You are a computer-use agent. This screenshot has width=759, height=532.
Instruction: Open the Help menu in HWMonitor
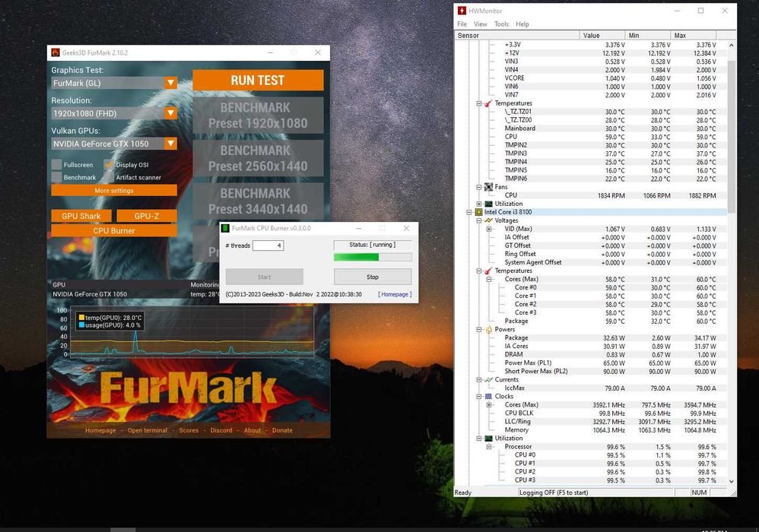(x=522, y=24)
